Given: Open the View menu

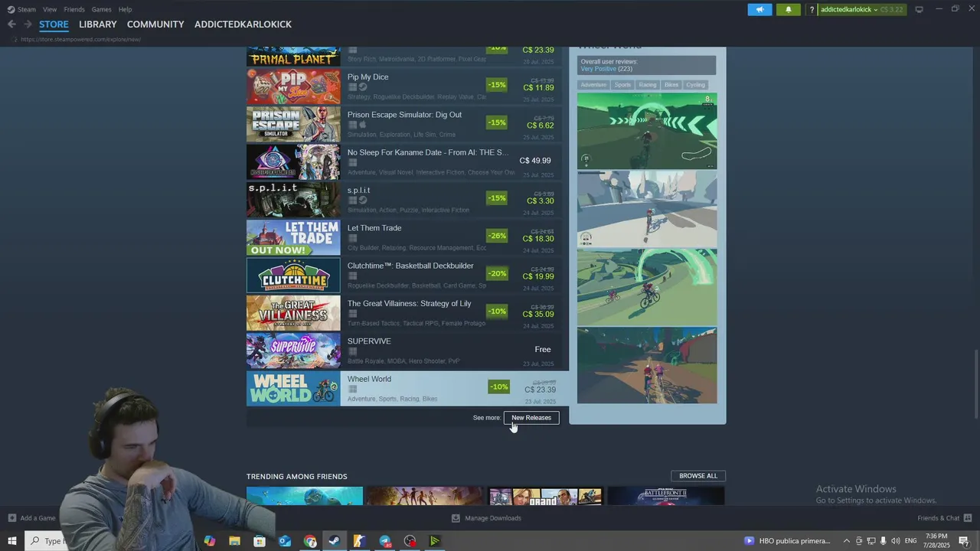Looking at the screenshot, I should [x=50, y=9].
